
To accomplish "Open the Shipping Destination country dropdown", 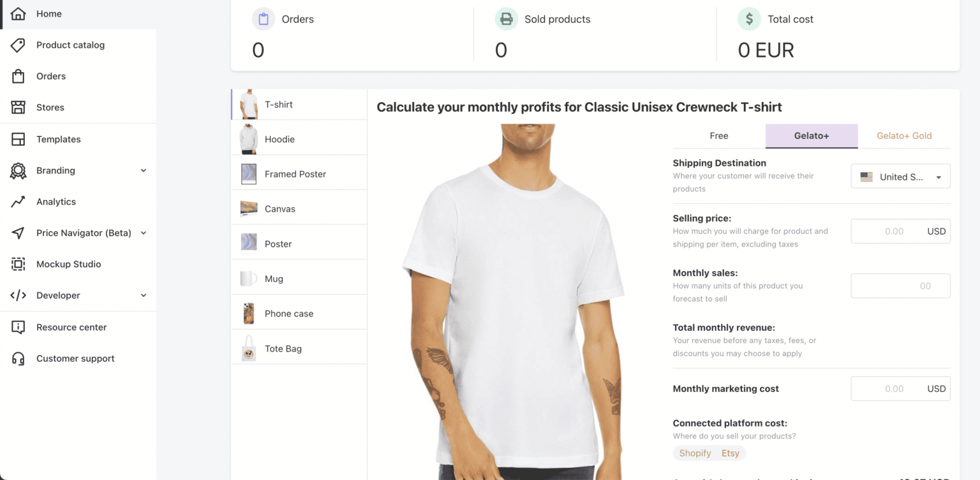I will 900,177.
